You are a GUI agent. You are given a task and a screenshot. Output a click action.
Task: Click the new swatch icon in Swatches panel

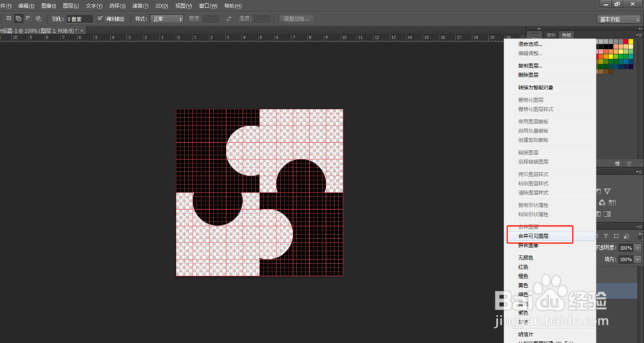[x=617, y=163]
